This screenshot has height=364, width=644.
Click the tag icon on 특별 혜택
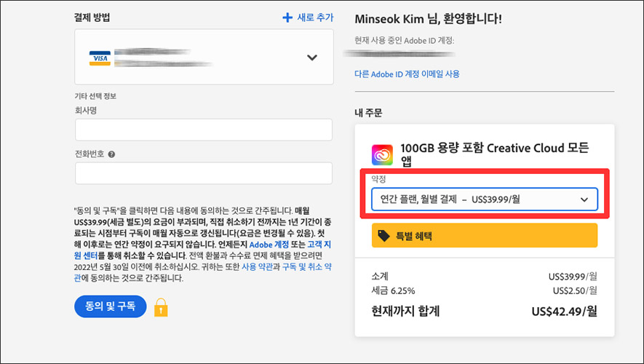(x=383, y=236)
